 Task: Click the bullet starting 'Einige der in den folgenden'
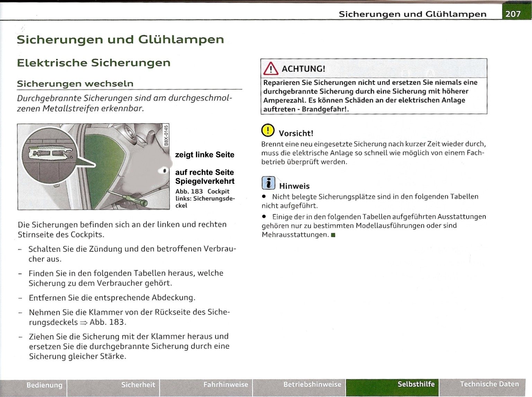pos(374,226)
